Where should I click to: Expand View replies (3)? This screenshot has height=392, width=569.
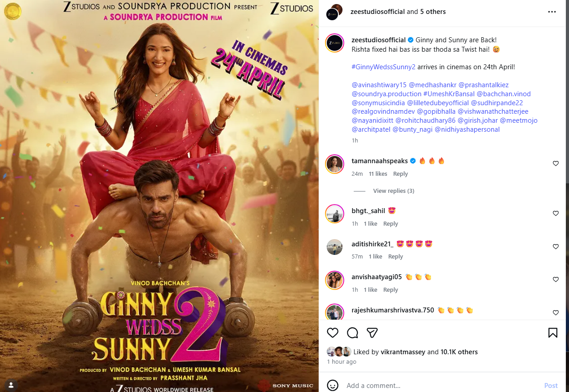coord(393,191)
